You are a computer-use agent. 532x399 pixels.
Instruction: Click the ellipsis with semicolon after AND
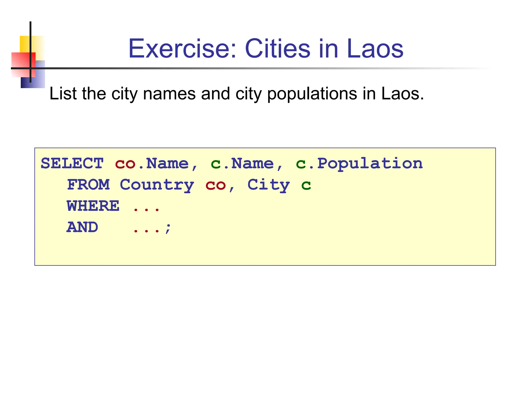click(152, 229)
